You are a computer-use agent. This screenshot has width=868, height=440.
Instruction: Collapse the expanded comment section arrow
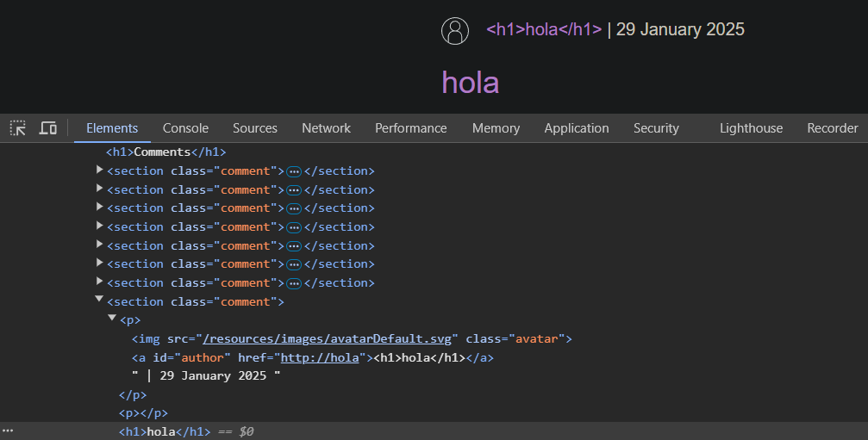coord(100,301)
